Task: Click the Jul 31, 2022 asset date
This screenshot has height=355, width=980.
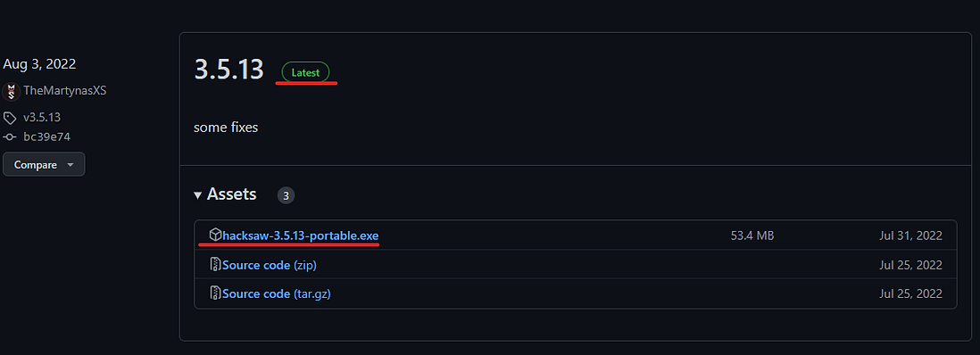Action: pos(909,235)
